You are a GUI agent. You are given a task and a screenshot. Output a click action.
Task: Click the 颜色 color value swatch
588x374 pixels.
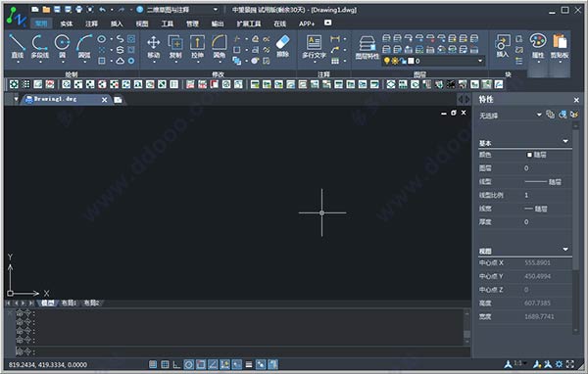[x=530, y=155]
